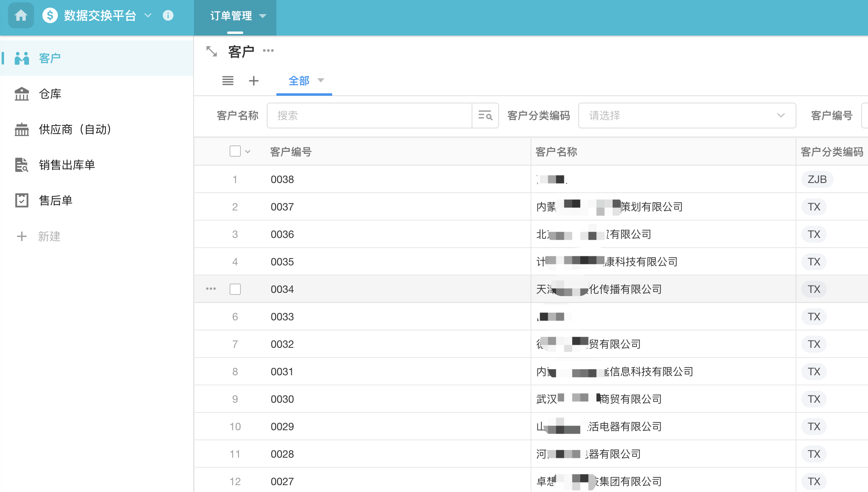Image resolution: width=868 pixels, height=492 pixels.
Task: Click the 客户名称 column header
Action: tap(556, 152)
